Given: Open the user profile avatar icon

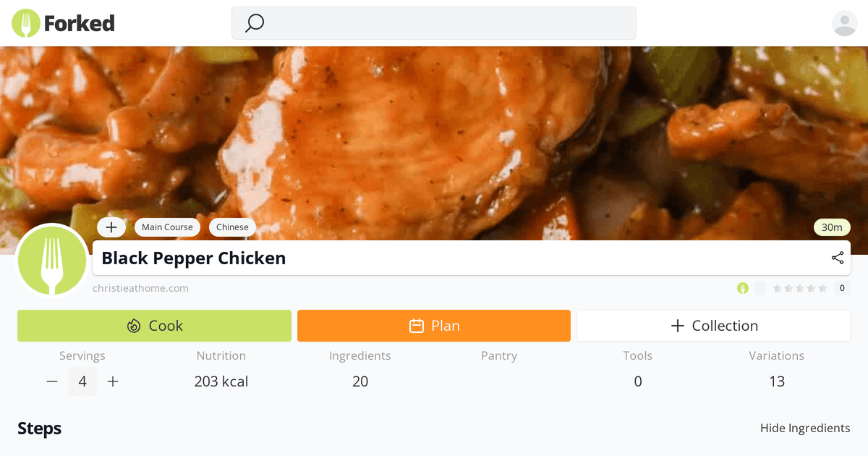Looking at the screenshot, I should [843, 23].
